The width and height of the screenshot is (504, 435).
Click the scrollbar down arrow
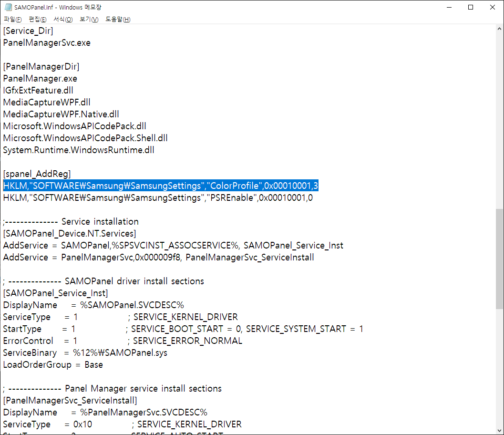499,431
